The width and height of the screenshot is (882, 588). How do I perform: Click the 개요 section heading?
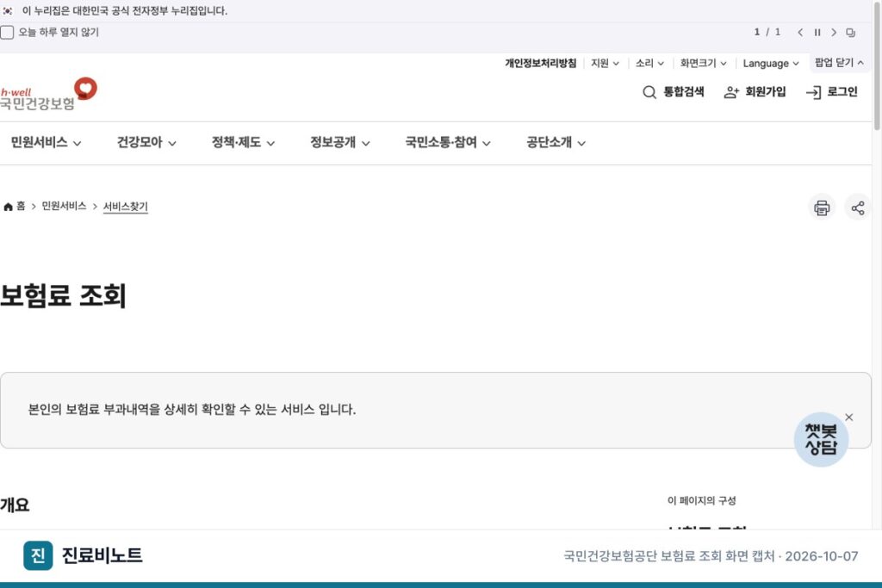click(15, 504)
